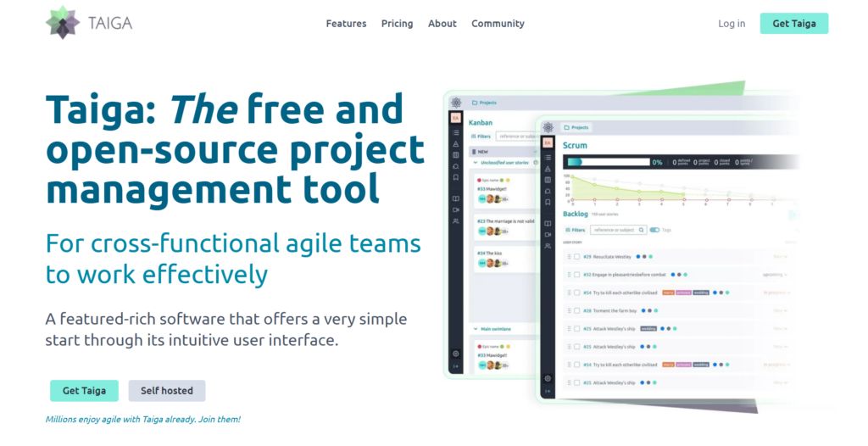Open card '#34 The kiss' in Kanban
This screenshot has width=868, height=446.
[505, 258]
